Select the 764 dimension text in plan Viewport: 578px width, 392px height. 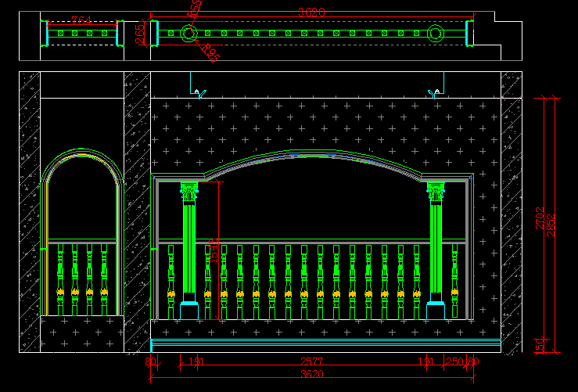[x=81, y=20]
